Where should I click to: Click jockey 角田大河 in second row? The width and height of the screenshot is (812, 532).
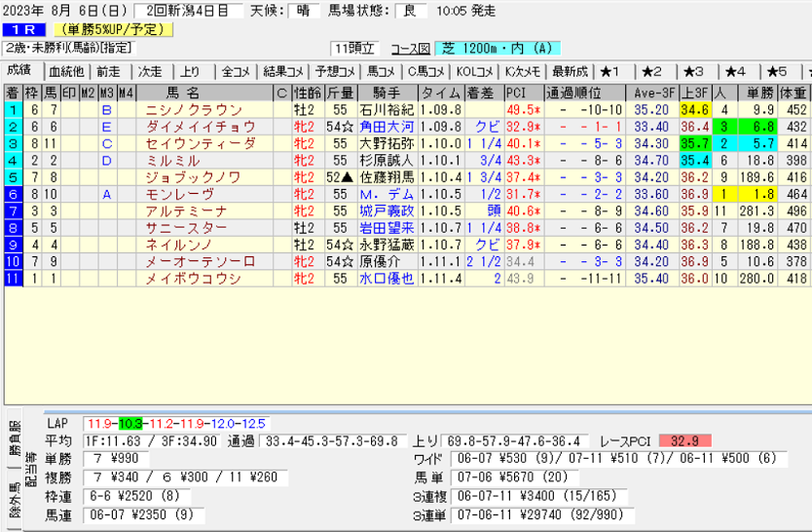[x=386, y=127]
